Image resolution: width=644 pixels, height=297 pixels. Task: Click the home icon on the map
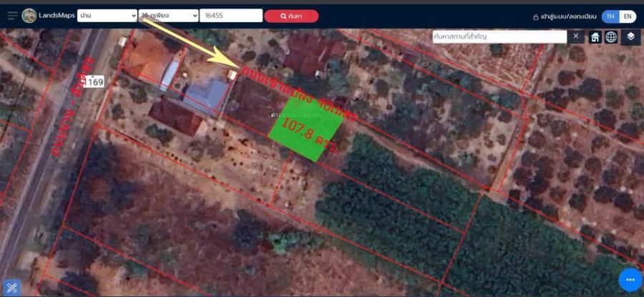(595, 37)
